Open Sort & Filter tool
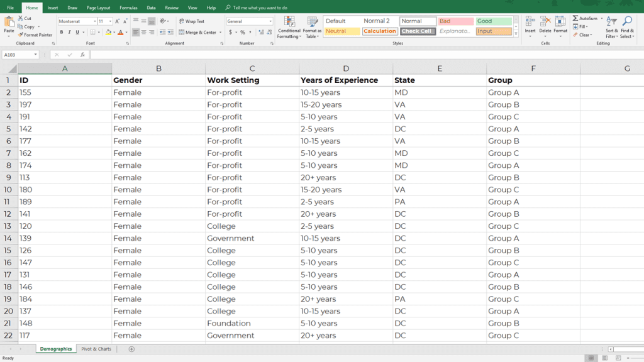The height and width of the screenshot is (362, 644). click(611, 28)
